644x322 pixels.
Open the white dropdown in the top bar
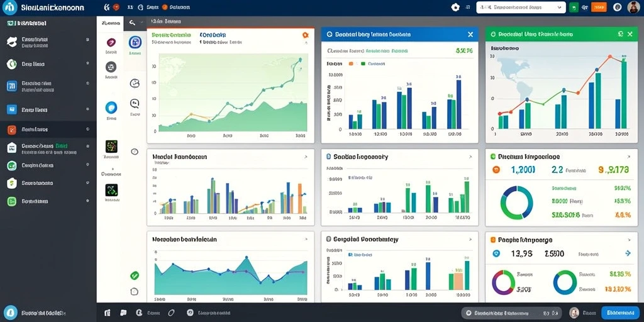pos(521,8)
